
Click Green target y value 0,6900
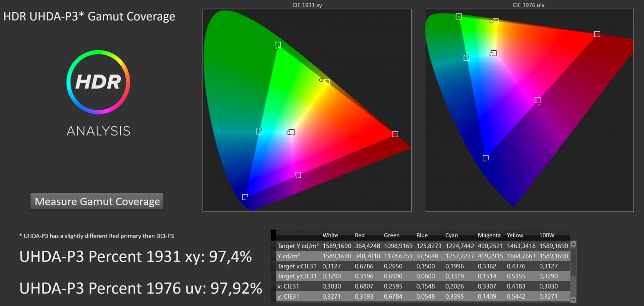point(393,276)
